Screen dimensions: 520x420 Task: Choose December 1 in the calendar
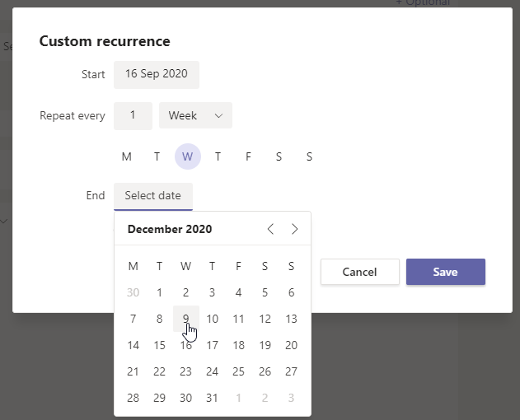pyautogui.click(x=160, y=292)
